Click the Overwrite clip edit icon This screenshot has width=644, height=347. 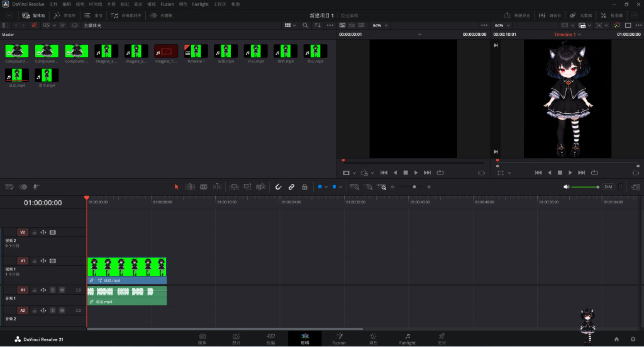(x=247, y=186)
